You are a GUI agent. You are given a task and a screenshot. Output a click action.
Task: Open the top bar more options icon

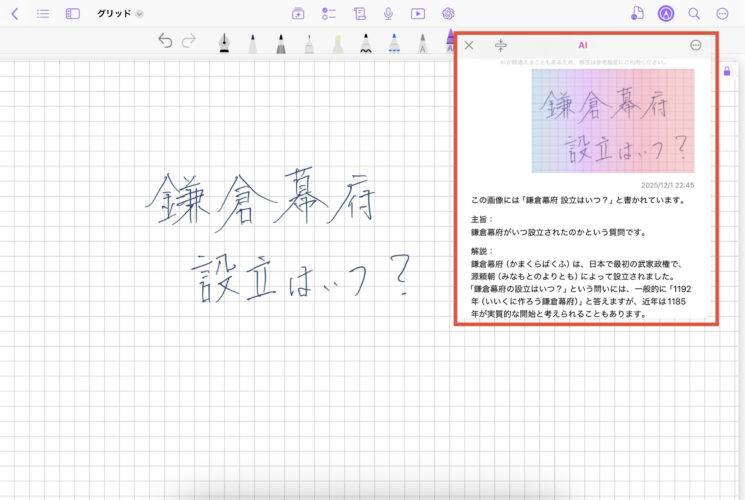tap(722, 14)
